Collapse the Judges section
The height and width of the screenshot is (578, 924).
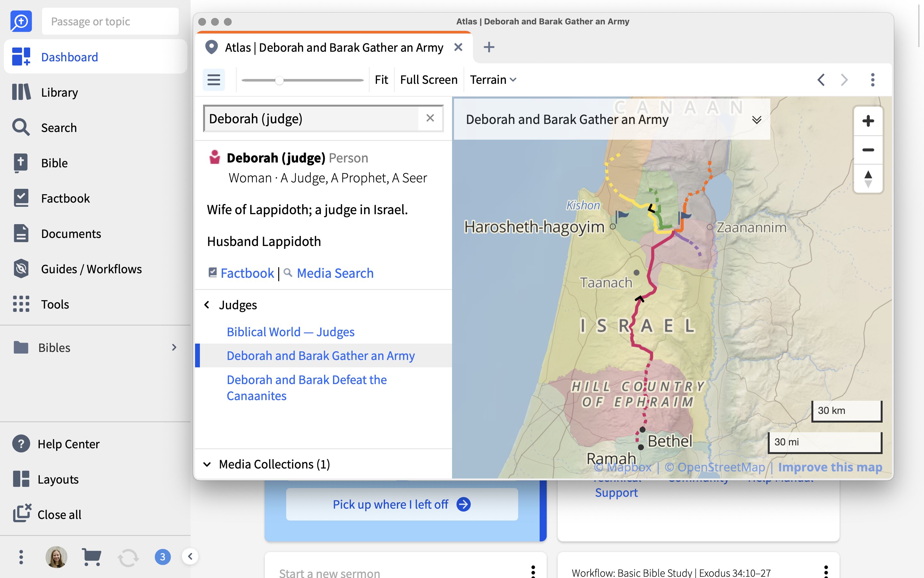[207, 305]
